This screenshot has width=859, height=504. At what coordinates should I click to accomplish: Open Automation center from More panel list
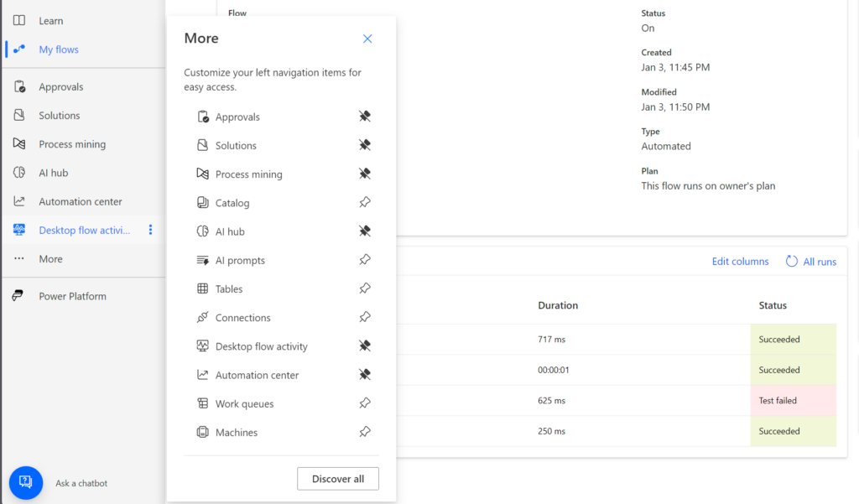(257, 375)
